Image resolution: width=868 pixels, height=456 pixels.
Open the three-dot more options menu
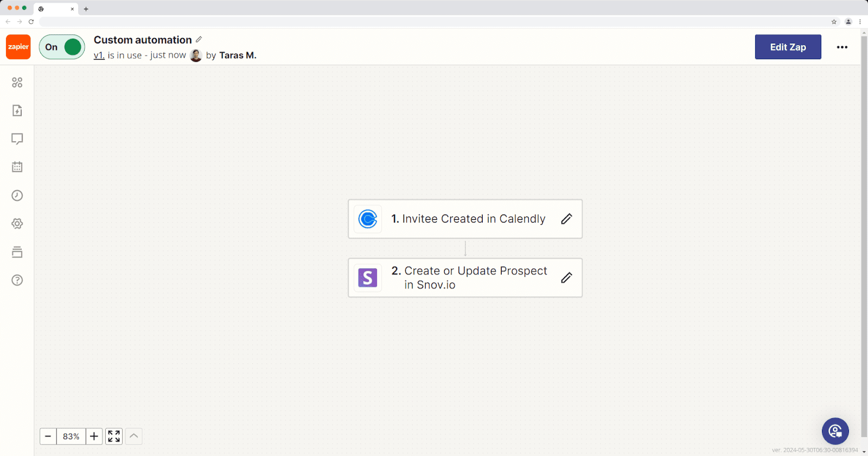[842, 47]
